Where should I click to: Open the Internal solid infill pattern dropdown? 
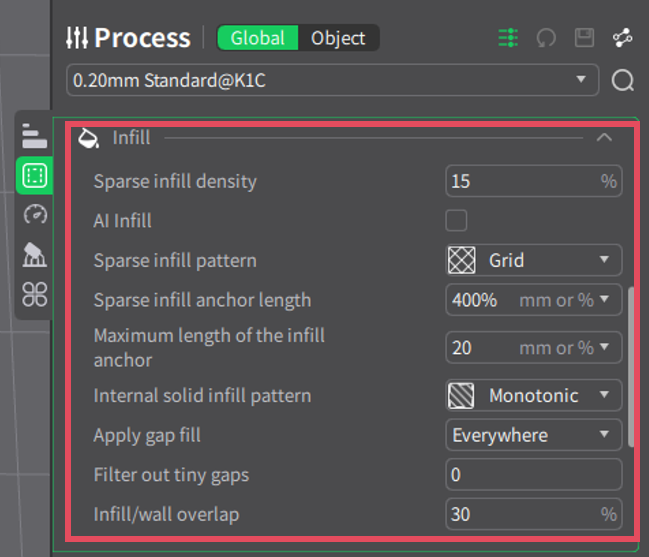533,395
